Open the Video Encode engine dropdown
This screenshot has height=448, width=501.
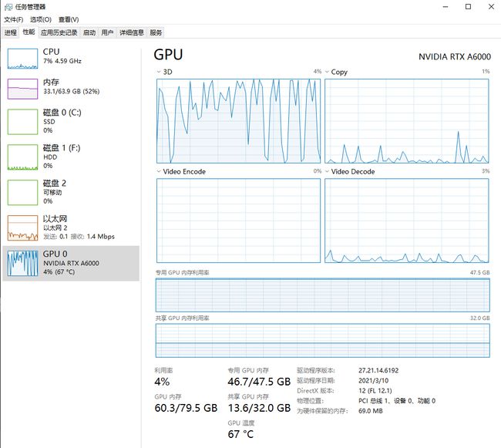160,171
